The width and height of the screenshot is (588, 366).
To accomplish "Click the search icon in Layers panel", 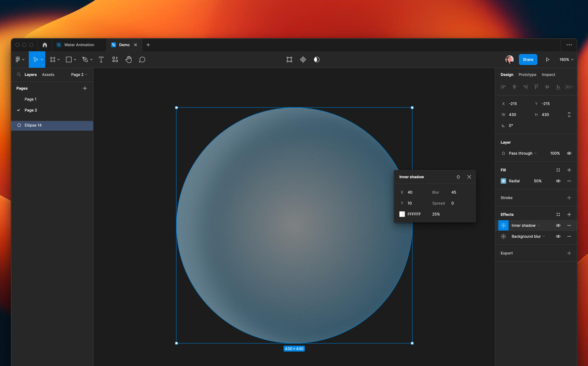I will [x=19, y=75].
